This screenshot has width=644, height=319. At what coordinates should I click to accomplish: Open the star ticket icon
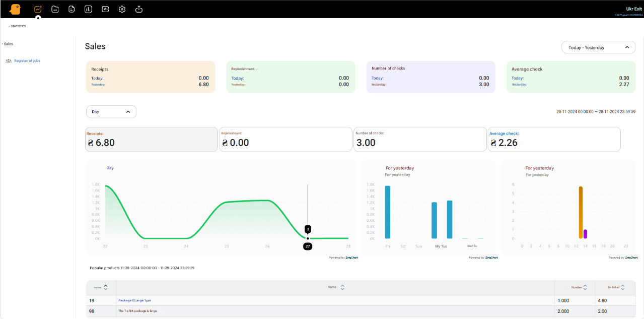[105, 9]
